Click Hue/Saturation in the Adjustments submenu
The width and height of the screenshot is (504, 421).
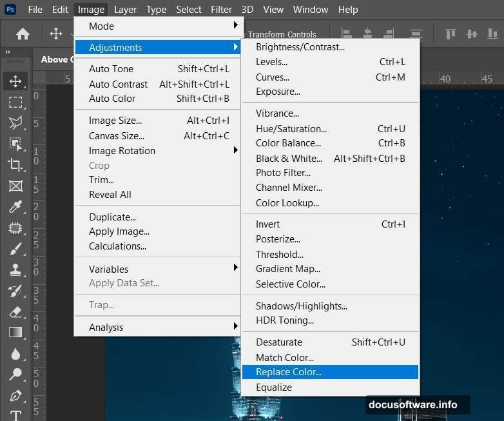click(x=291, y=129)
